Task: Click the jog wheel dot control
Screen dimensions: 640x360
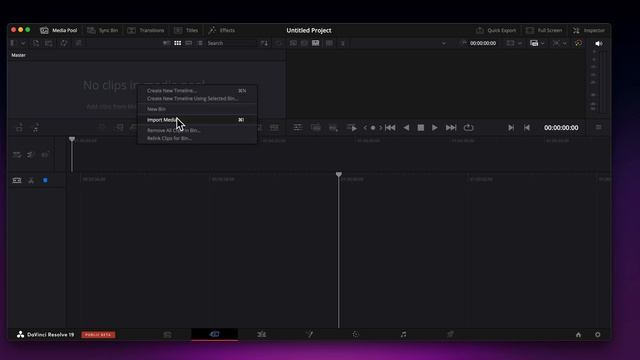Action: point(373,128)
